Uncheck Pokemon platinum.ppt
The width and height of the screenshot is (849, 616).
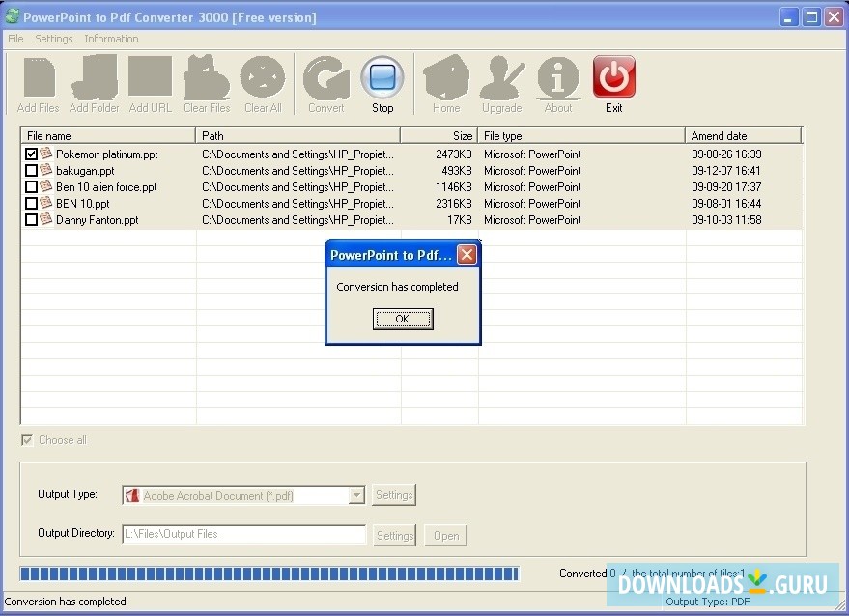click(29, 154)
